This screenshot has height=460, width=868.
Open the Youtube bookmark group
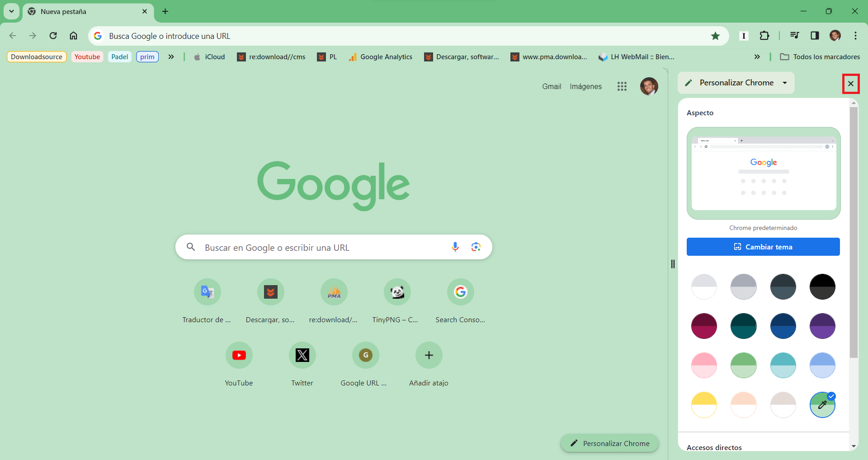tap(87, 56)
